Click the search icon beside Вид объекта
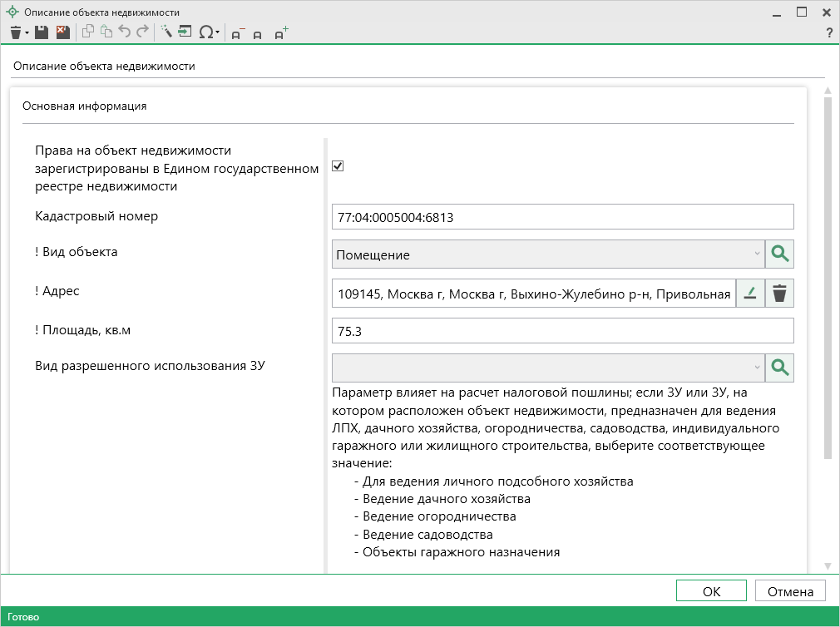 point(779,254)
